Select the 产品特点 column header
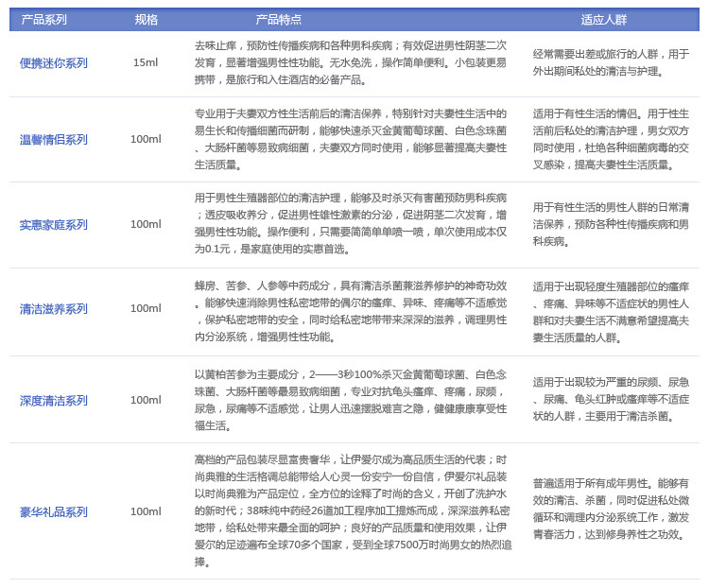 [279, 19]
